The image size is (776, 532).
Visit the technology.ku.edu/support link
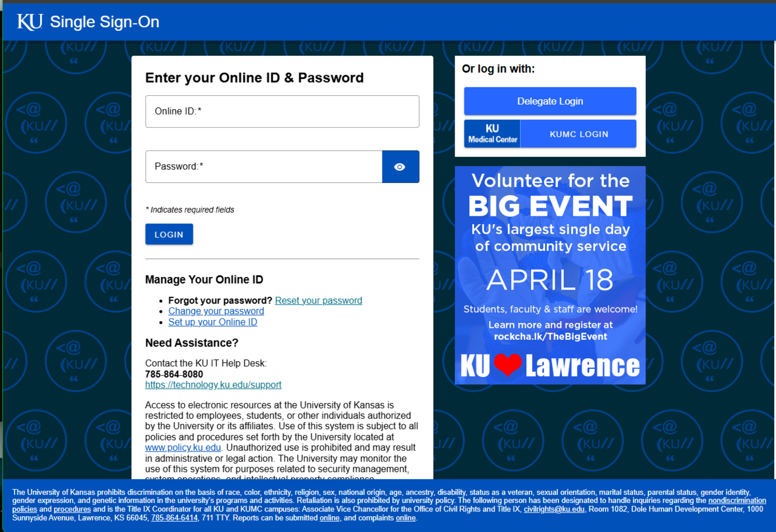[213, 385]
